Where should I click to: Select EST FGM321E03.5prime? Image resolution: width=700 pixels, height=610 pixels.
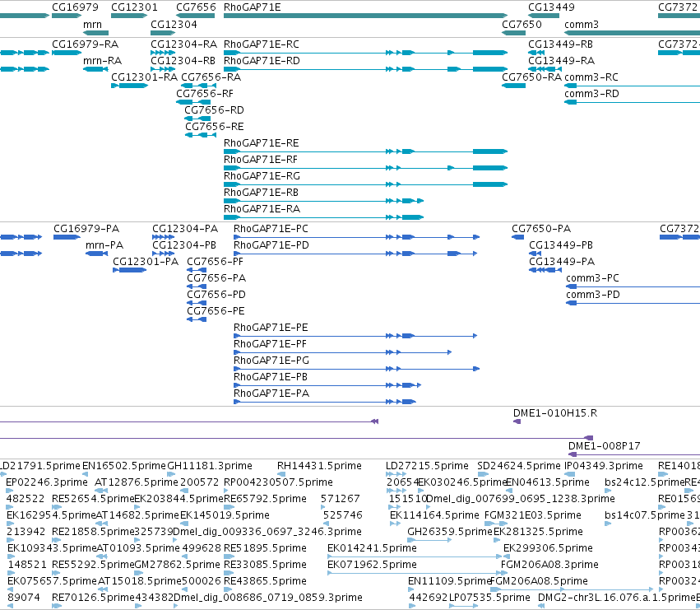(532, 515)
